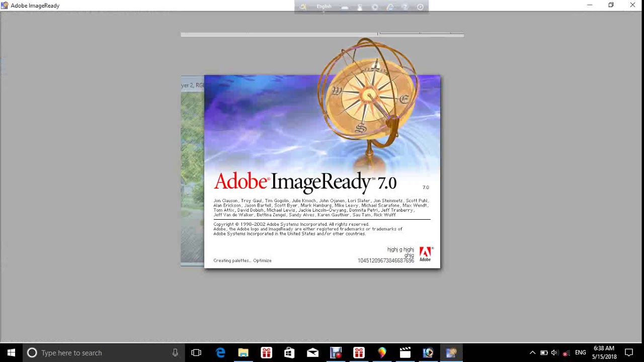Open the filmstrip recorder icon with red dot

pyautogui.click(x=336, y=352)
